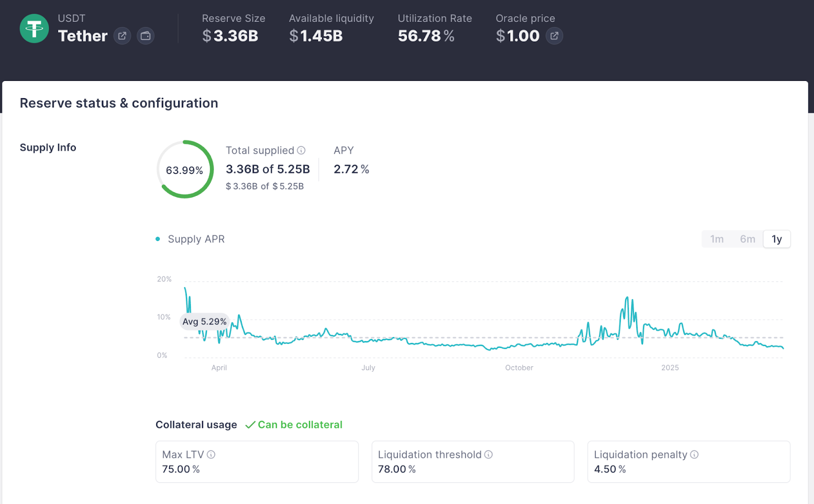This screenshot has height=504, width=814.
Task: Click the Liquidation threshold 78.00% card
Action: [473, 462]
